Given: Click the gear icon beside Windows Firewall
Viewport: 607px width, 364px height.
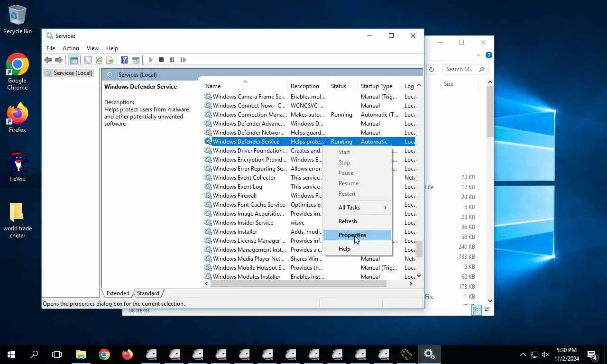Looking at the screenshot, I should [x=208, y=196].
